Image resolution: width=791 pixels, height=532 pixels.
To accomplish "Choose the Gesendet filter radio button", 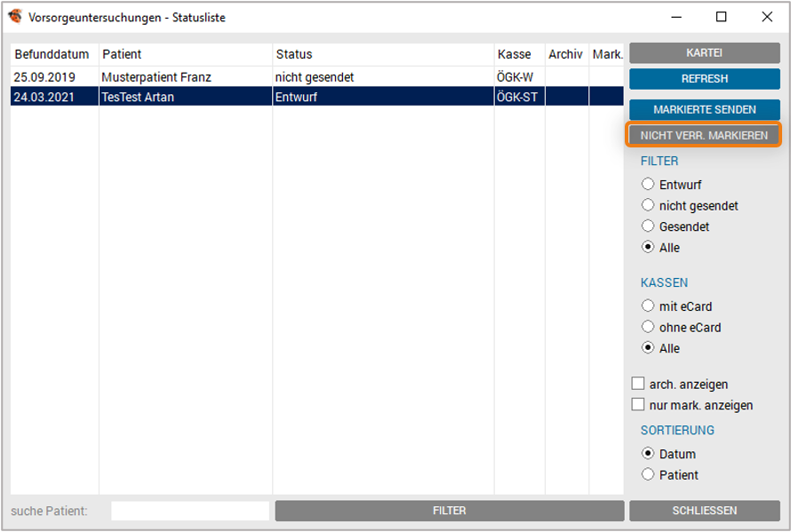I will [x=648, y=226].
